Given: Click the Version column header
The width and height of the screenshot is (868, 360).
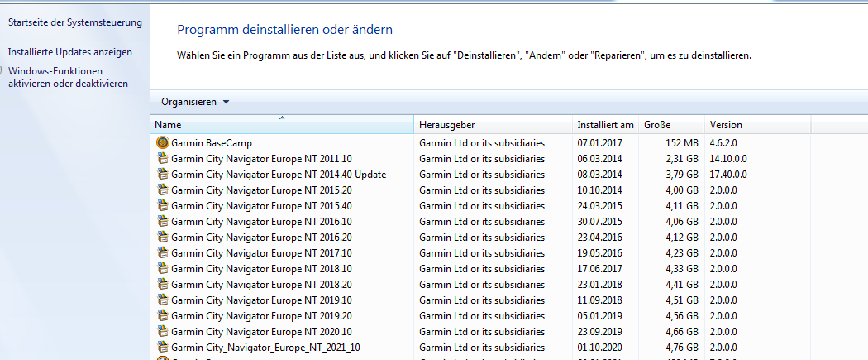Looking at the screenshot, I should 756,125.
